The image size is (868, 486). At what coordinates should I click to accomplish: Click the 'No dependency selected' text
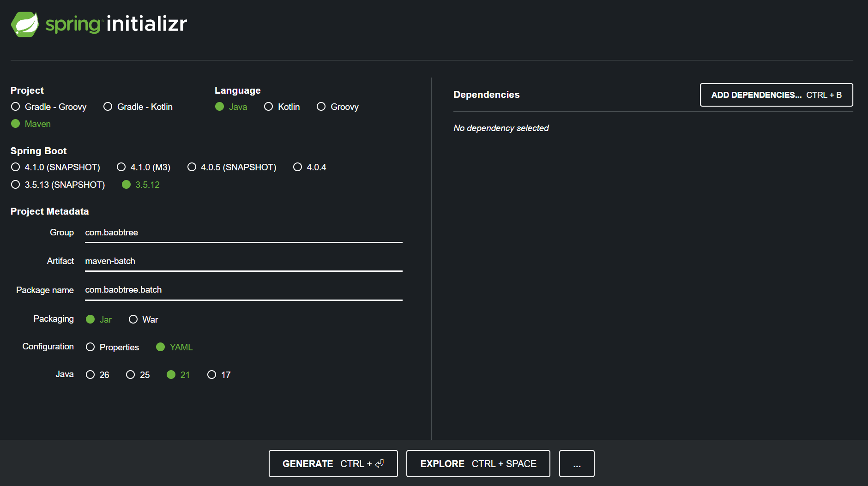click(501, 128)
